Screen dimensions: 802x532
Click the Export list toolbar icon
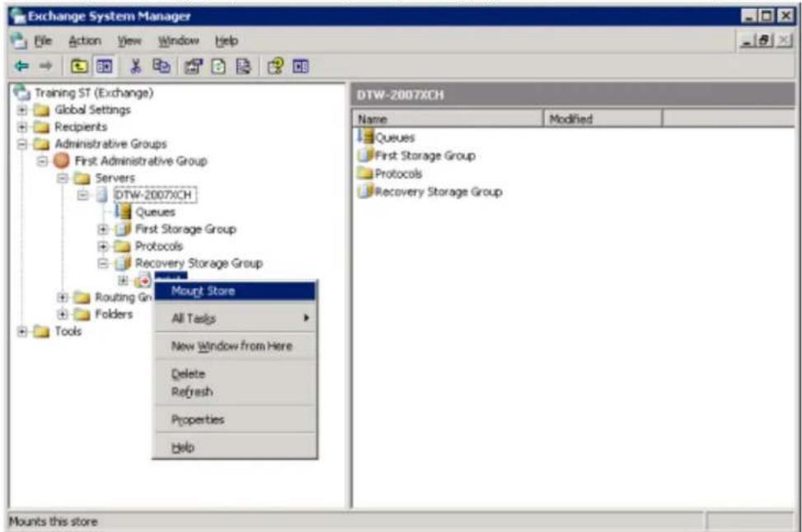coord(243,66)
